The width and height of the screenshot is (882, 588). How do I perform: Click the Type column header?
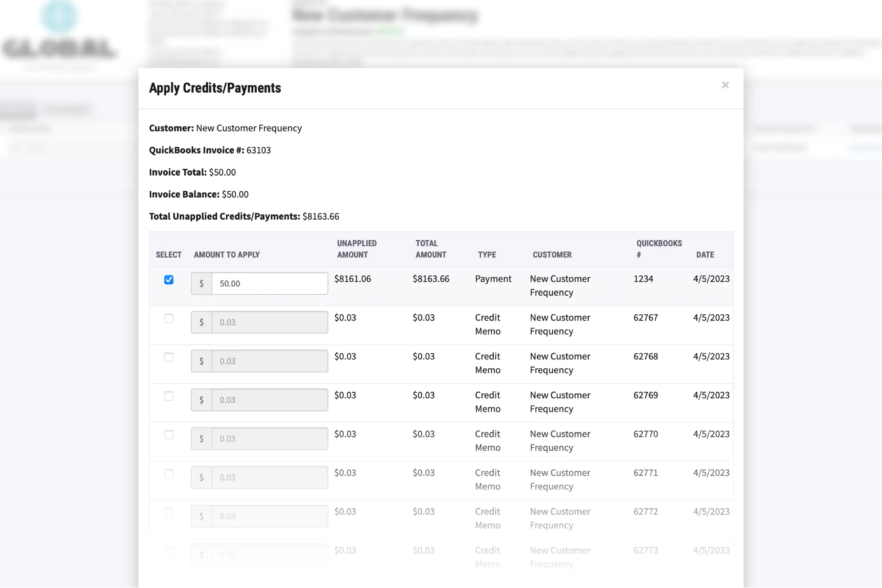487,255
